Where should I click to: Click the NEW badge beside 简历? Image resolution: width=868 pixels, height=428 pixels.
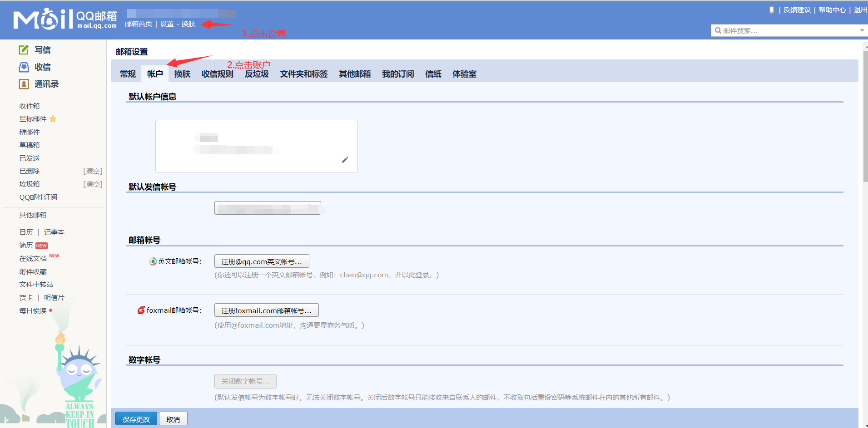tap(41, 246)
